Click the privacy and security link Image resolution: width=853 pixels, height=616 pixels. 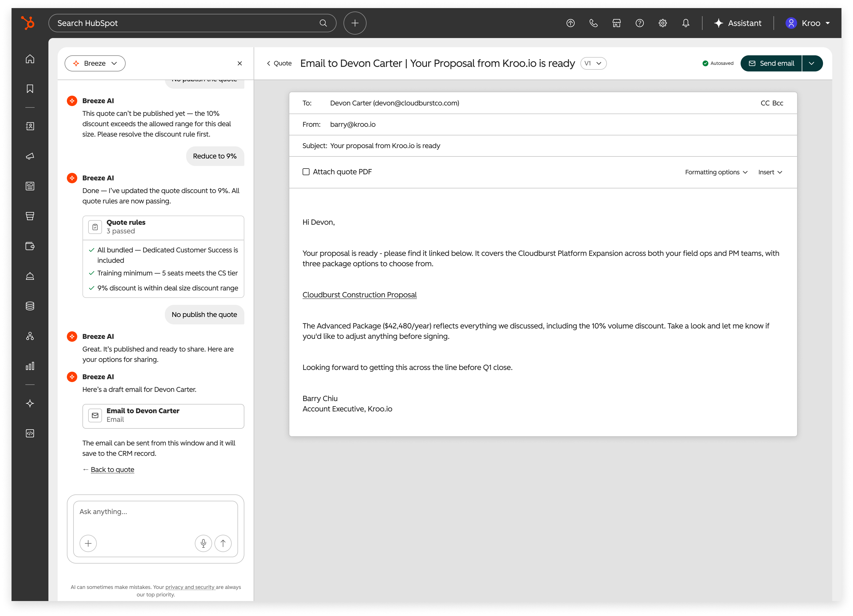click(x=190, y=587)
